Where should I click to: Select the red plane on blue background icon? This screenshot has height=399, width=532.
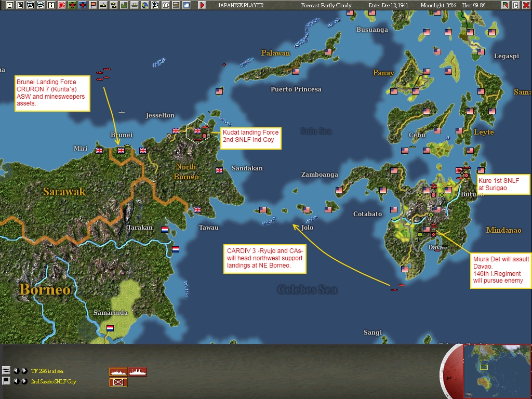(x=83, y=5)
